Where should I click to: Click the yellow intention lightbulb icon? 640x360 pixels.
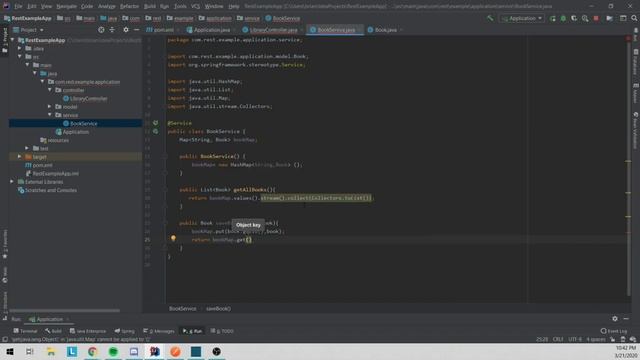[x=173, y=238]
